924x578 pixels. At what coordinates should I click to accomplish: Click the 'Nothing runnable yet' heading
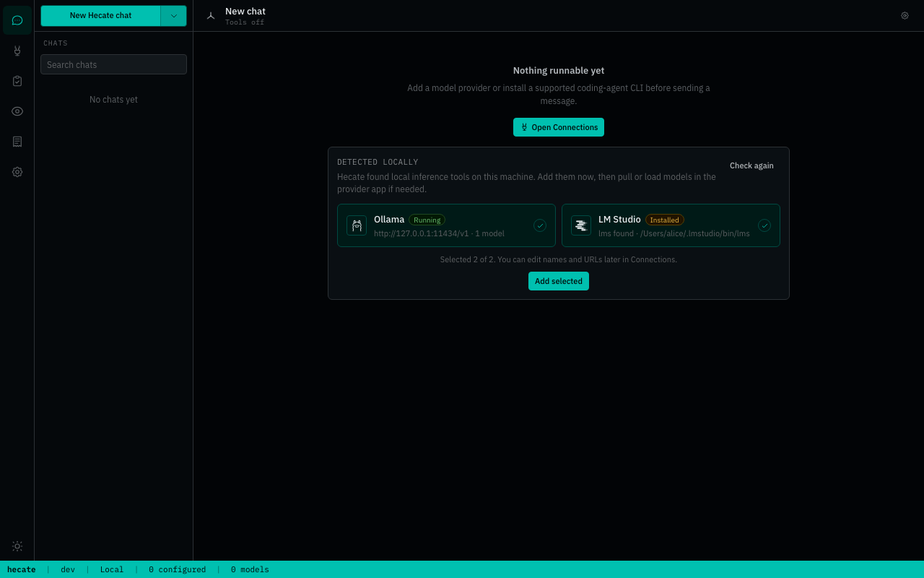pyautogui.click(x=559, y=71)
